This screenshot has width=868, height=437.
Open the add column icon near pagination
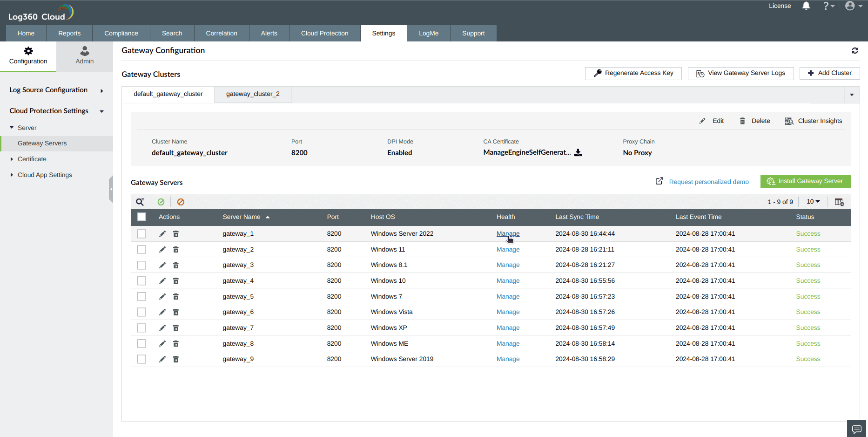click(839, 202)
